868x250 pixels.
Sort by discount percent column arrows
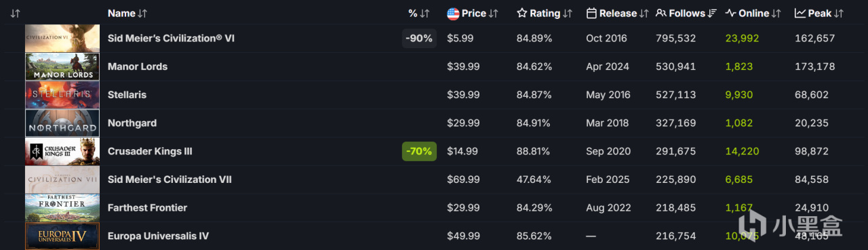click(x=425, y=14)
